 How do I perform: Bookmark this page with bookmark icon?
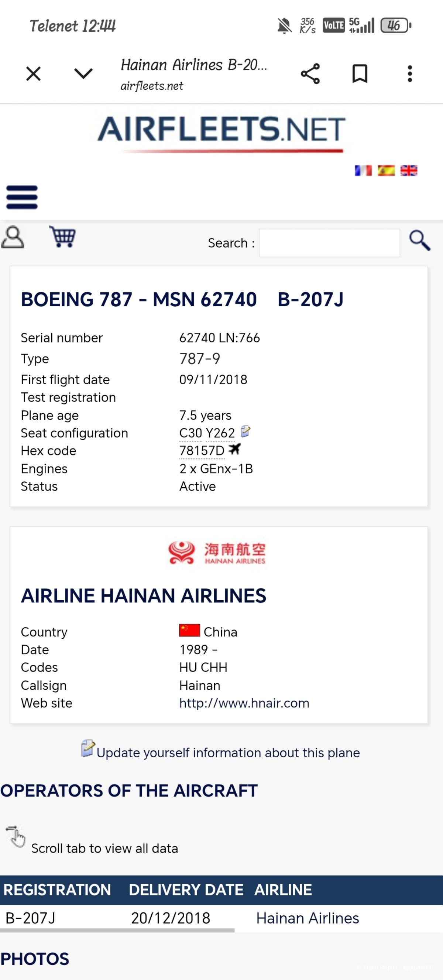point(360,74)
